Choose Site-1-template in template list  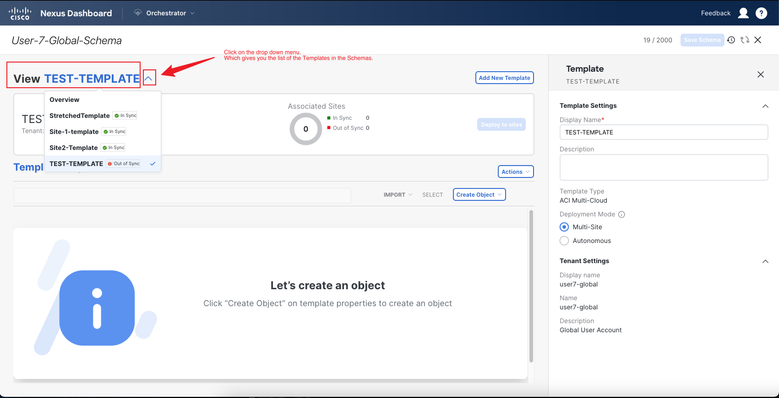pos(103,132)
